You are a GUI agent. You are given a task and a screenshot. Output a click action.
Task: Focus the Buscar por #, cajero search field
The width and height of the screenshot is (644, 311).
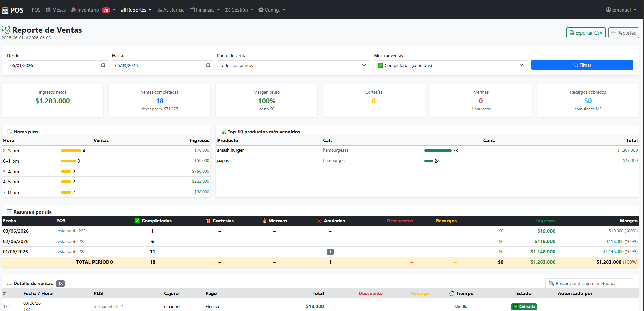[589, 283]
